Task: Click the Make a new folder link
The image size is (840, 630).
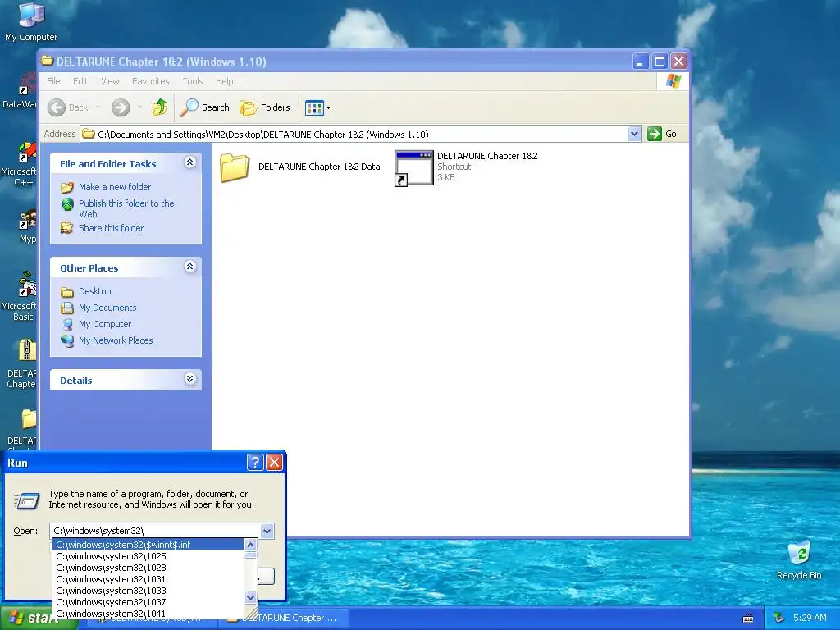Action: pyautogui.click(x=115, y=187)
